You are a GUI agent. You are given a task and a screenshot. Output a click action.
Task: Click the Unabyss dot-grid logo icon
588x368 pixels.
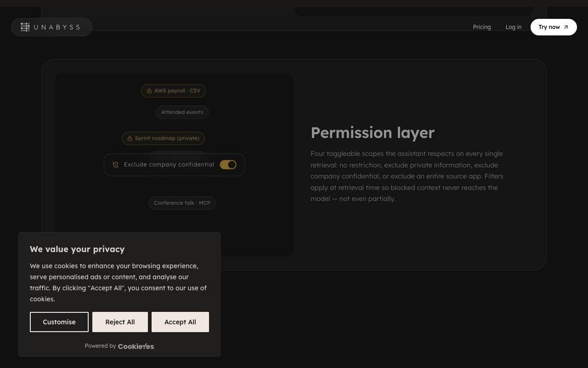[25, 27]
